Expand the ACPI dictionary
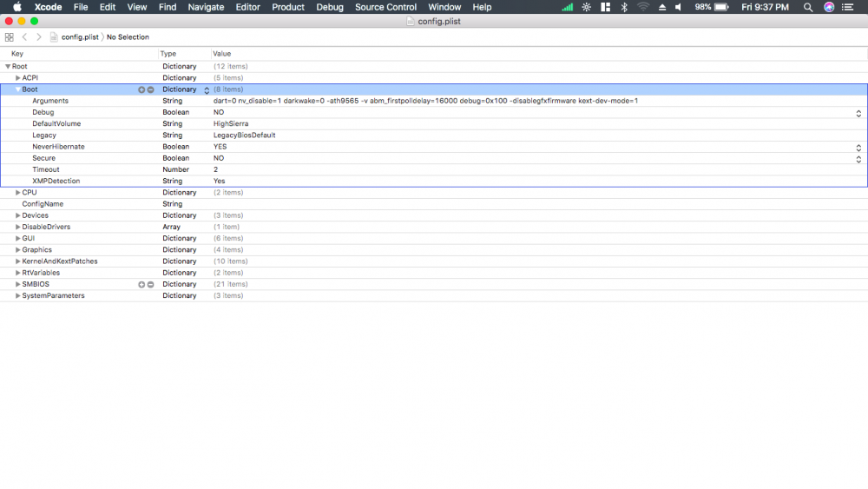Viewport: 868px width, 489px height. (x=17, y=78)
